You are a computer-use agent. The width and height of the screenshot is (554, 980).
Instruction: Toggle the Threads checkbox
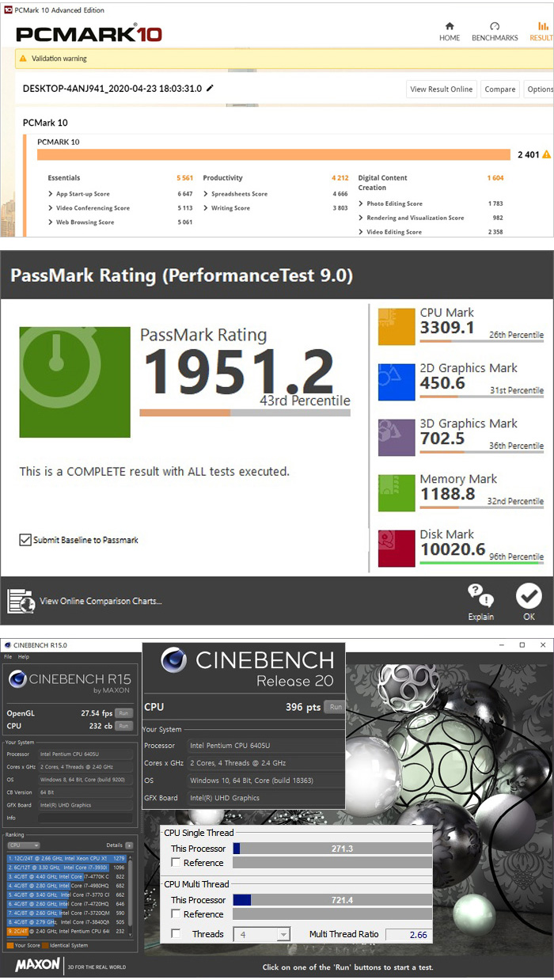coord(176,934)
